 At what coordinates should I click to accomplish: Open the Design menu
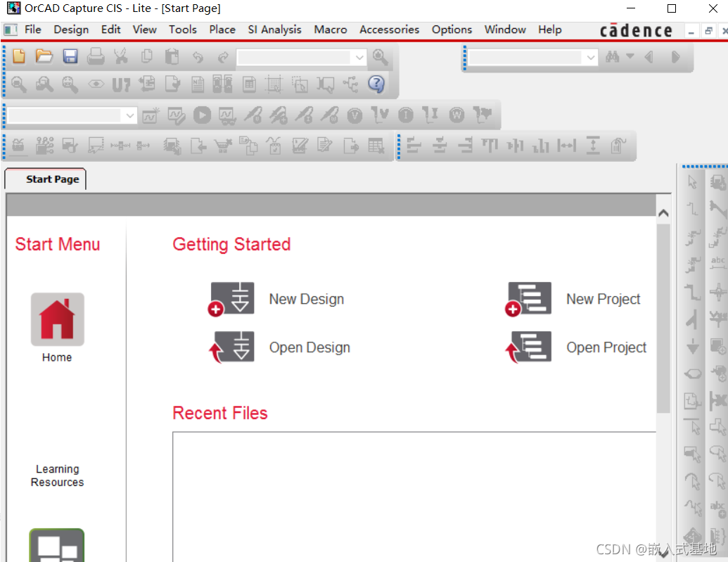click(x=71, y=30)
